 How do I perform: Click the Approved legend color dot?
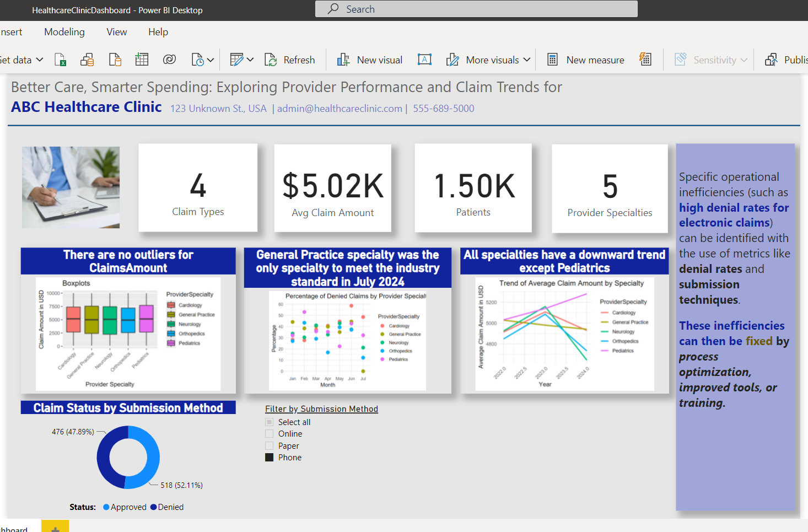point(106,507)
